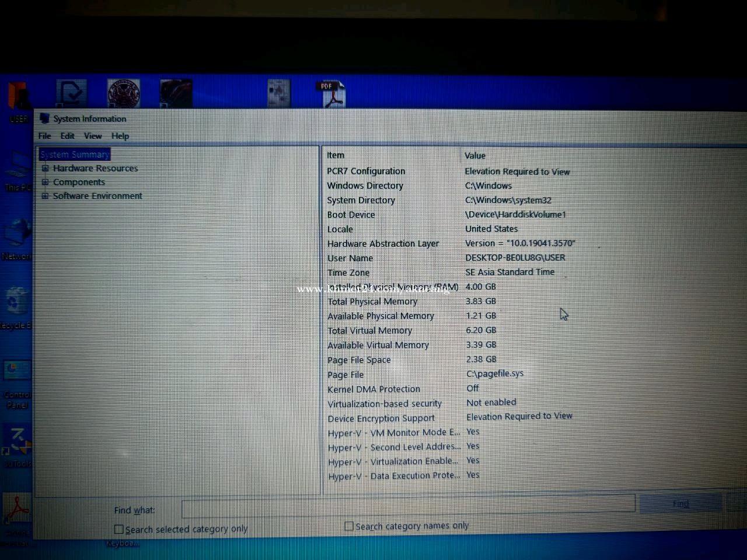Select the Kernel DMA Protection item
Viewport: 747px width, 560px height.
tap(374, 389)
